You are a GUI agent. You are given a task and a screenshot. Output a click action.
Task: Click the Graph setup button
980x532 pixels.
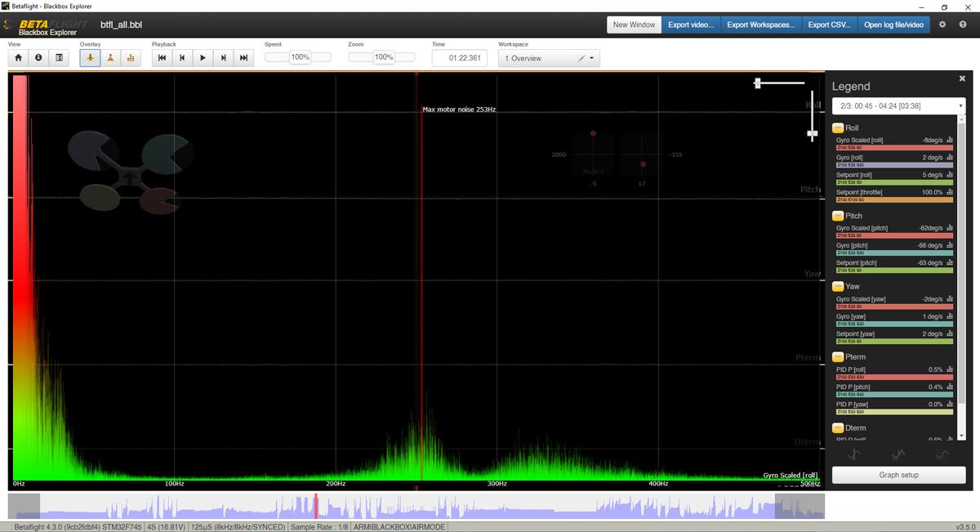coord(898,475)
